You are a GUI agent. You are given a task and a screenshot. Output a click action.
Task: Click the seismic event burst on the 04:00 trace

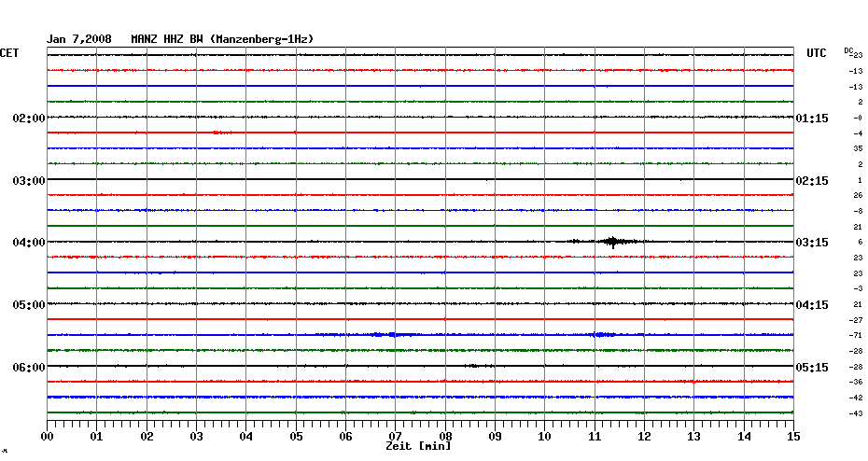point(612,242)
